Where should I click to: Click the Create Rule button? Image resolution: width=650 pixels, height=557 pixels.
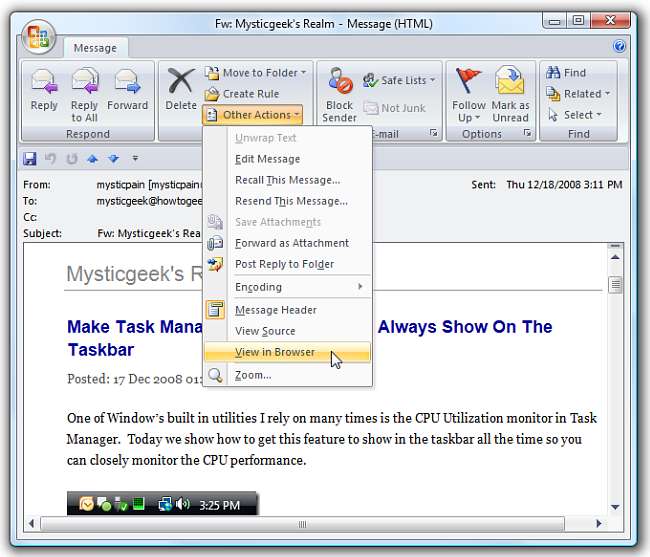[251, 94]
